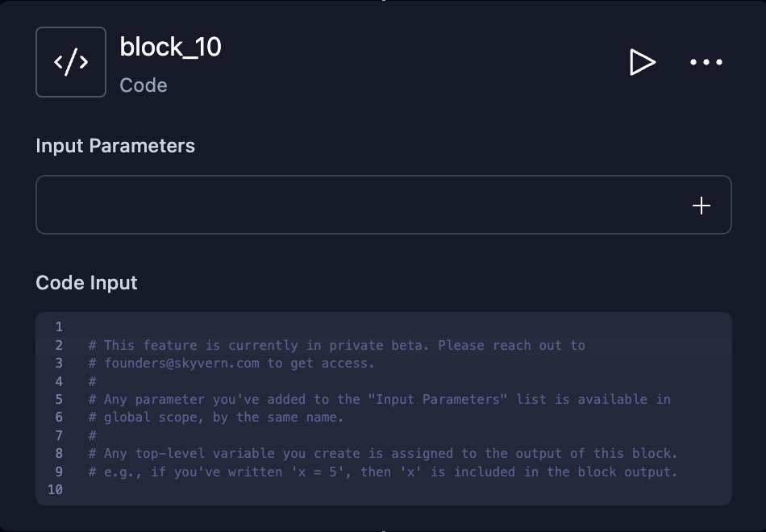Place cursor on empty line 1 of code
The height and width of the screenshot is (532, 766).
pyautogui.click(x=323, y=327)
